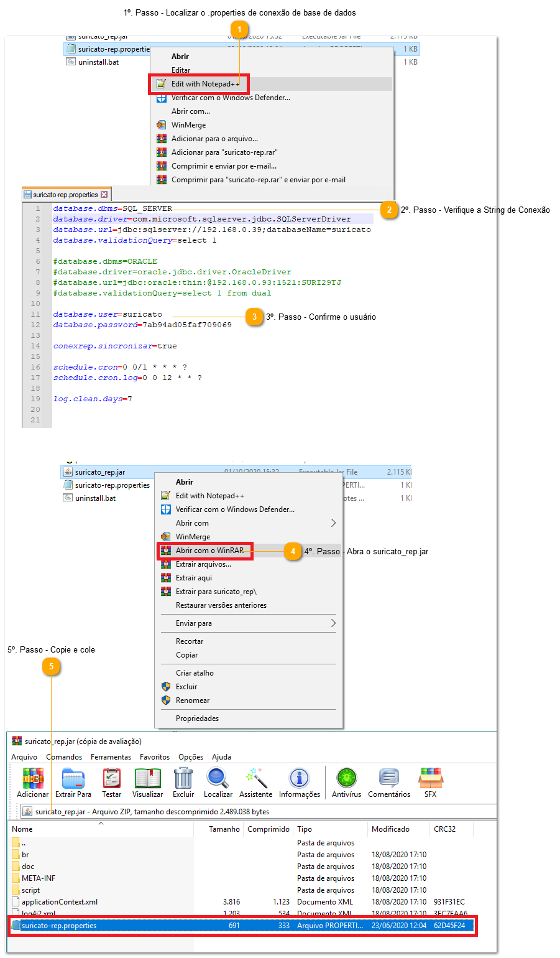This screenshot has height=958, width=560.
Task: Click the SFX toolbar icon
Action: click(431, 778)
